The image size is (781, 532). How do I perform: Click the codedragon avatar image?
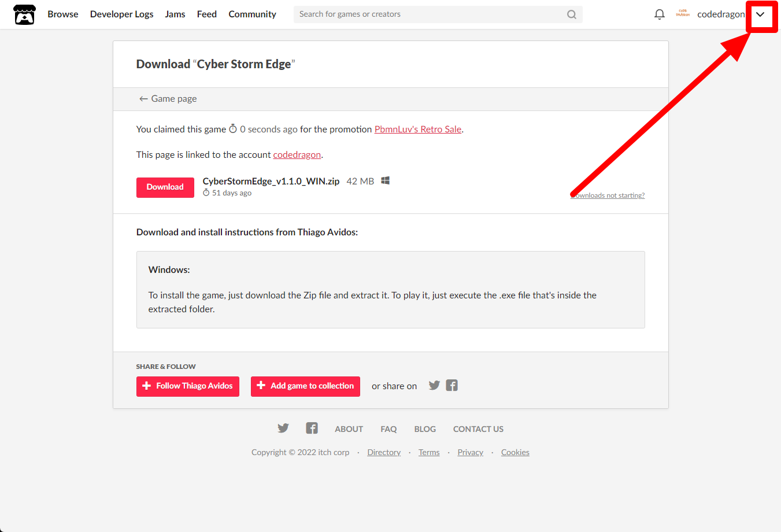click(x=683, y=14)
